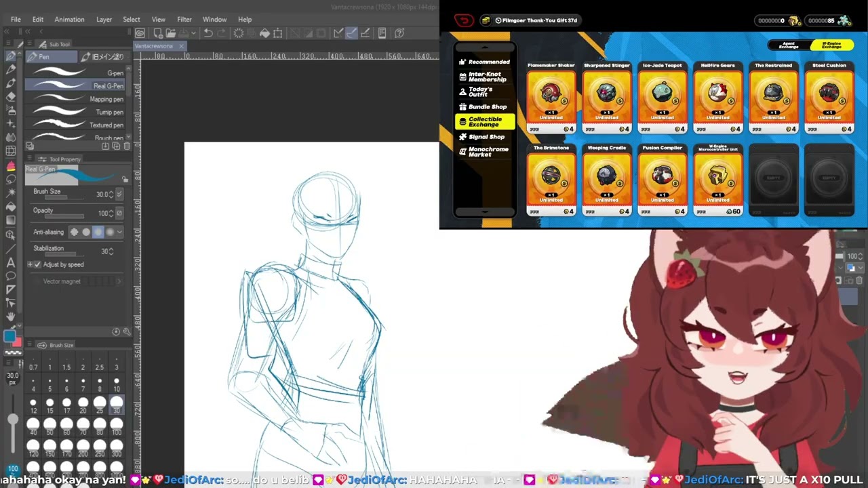Select the Balloon tool in the tool palette
The image size is (868, 488).
[11, 276]
